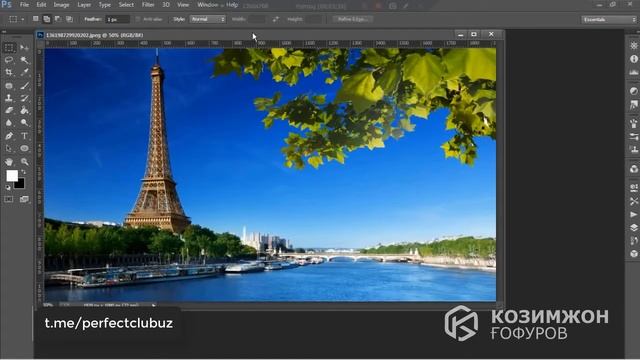This screenshot has width=640, height=360.
Task: Open the Help menu
Action: tap(232, 5)
